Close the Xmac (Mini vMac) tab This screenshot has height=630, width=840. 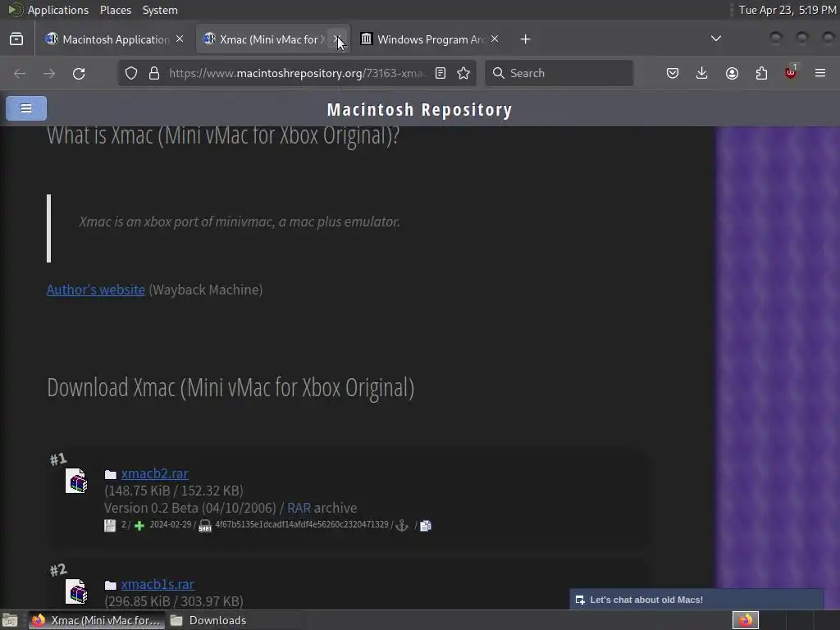coord(337,39)
